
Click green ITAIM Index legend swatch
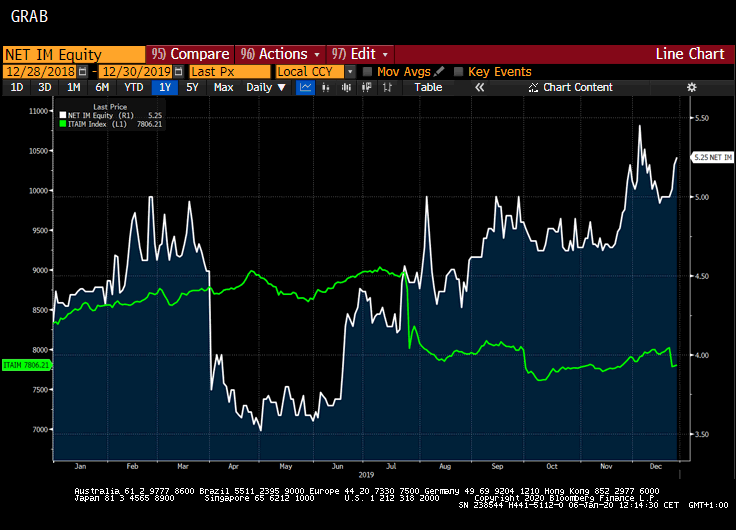(x=62, y=124)
